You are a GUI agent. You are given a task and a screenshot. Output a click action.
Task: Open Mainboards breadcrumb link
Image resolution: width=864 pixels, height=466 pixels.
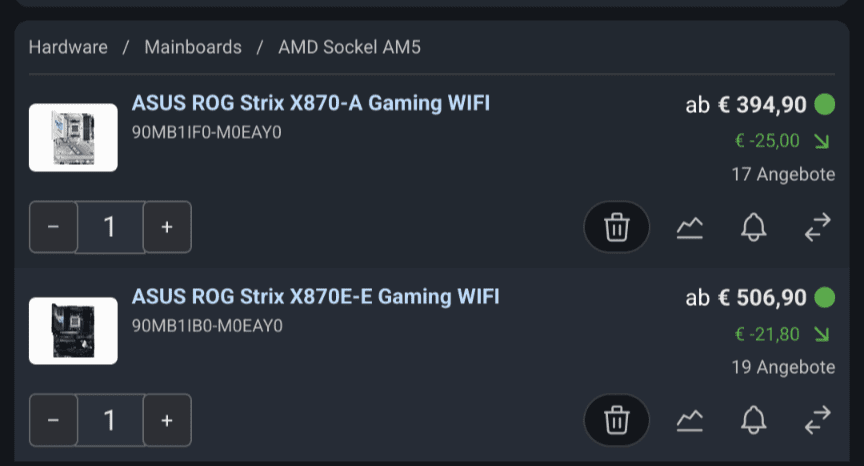click(x=193, y=47)
